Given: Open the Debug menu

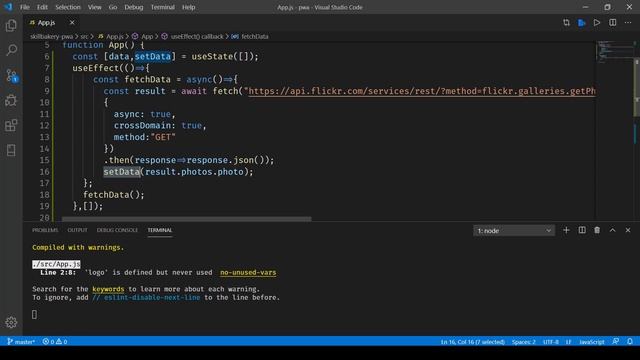Looking at the screenshot, I should pyautogui.click(x=133, y=7).
